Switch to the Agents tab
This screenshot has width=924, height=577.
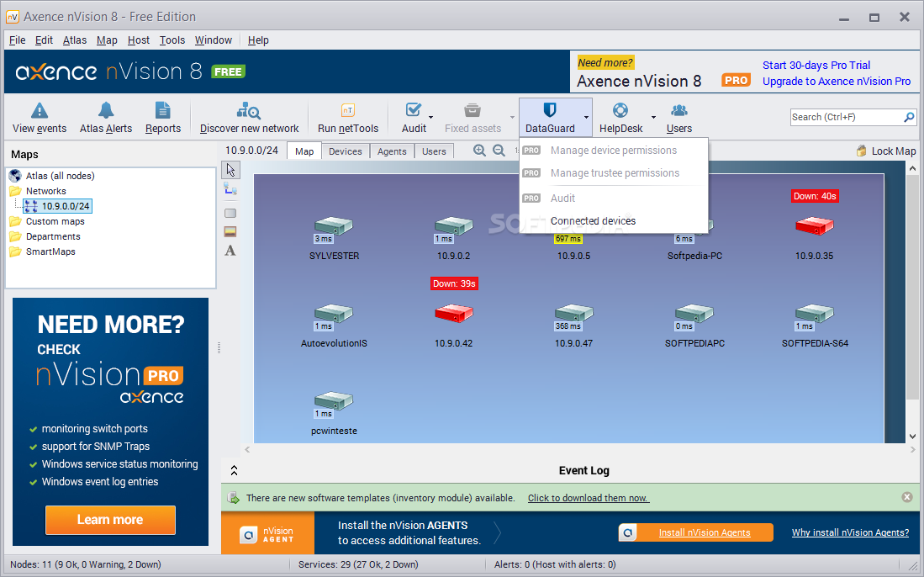tap(392, 151)
